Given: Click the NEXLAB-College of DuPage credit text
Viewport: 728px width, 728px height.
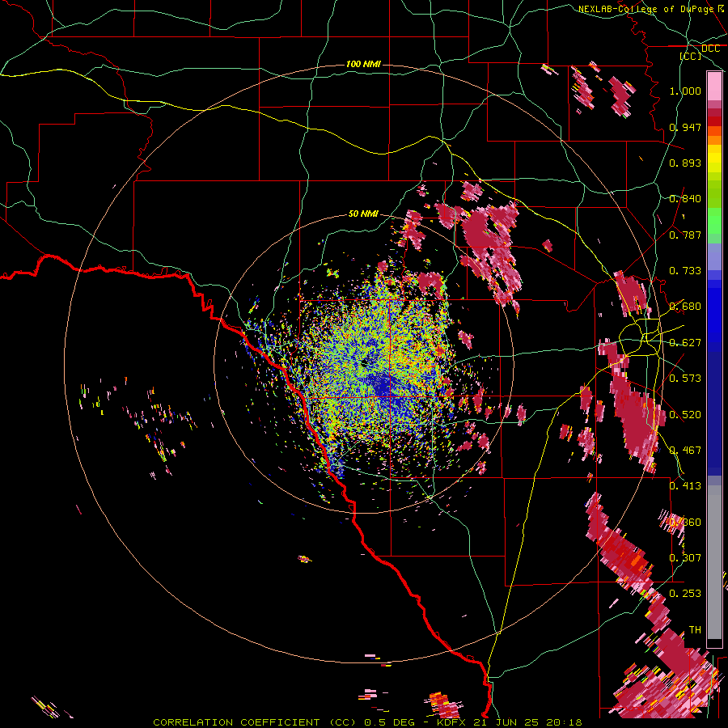Looking at the screenshot, I should [651, 9].
